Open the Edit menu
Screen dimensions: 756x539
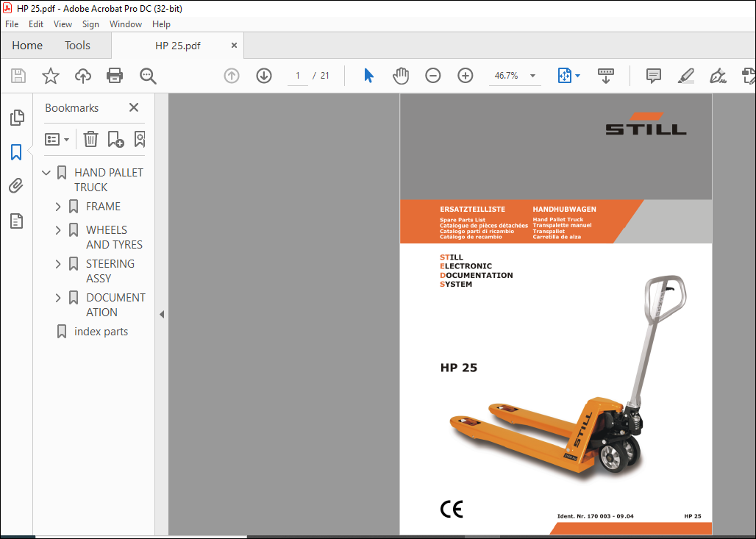[36, 24]
